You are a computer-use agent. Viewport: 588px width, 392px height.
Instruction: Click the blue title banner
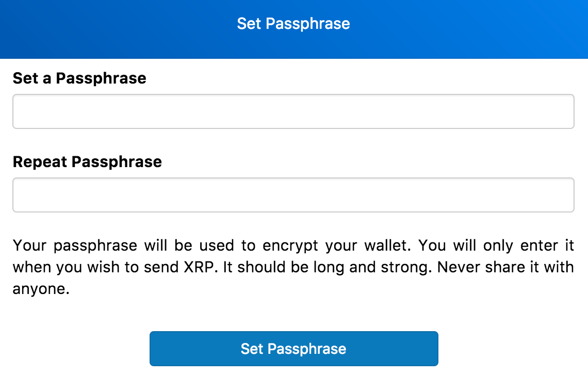pos(294,29)
